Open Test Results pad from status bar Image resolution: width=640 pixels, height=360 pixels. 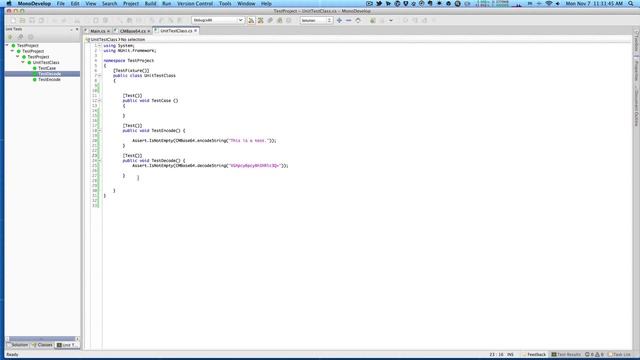click(566, 355)
